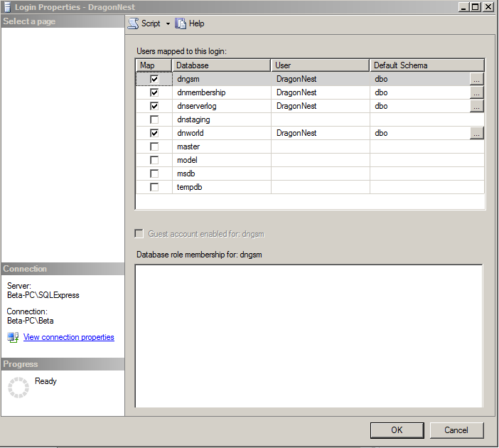Click dbo schema cell for dnserverlog
The image size is (499, 448).
click(x=420, y=106)
